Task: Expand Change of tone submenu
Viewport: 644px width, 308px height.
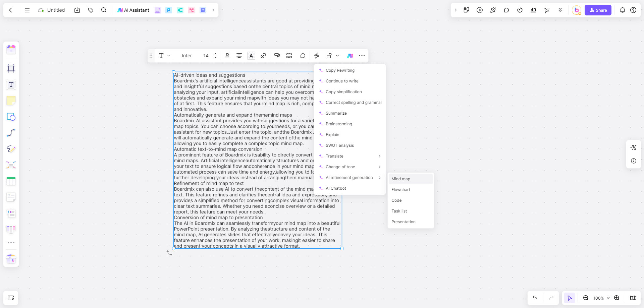Action: [350, 167]
